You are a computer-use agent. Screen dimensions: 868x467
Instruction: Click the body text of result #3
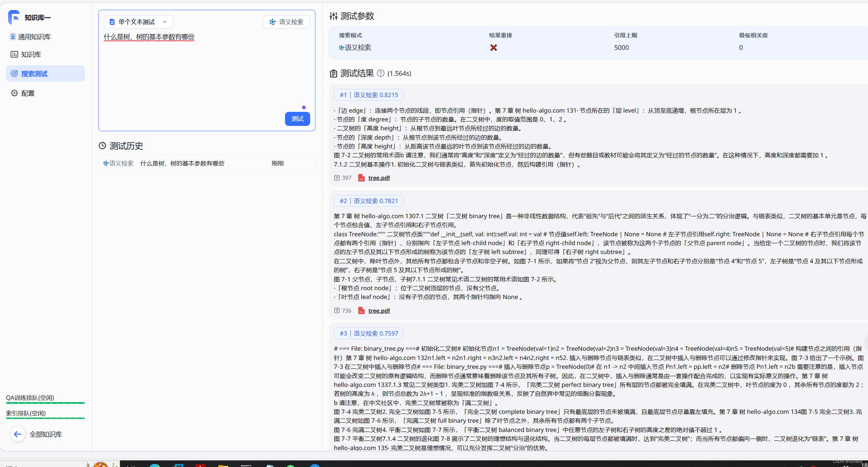[x=599, y=398]
